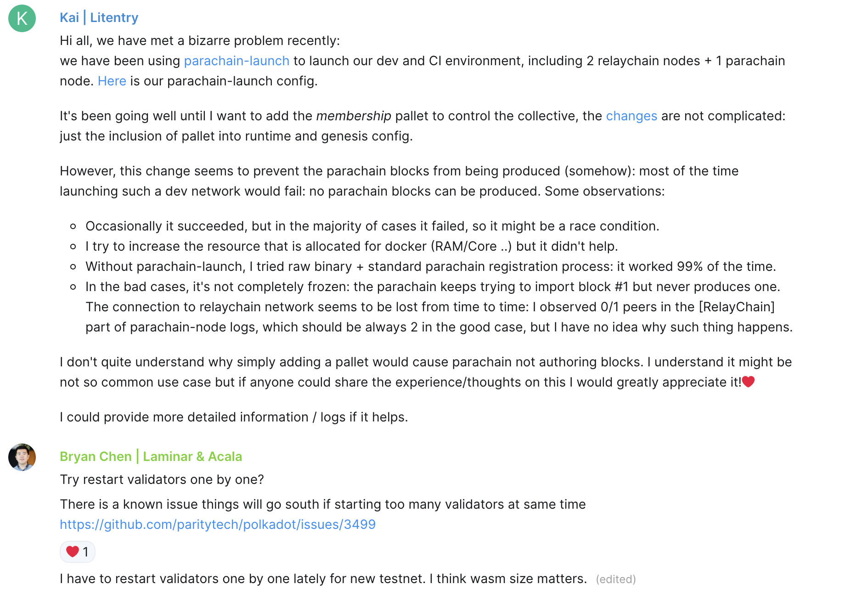Click the reaction counter showing 1
Image resolution: width=868 pixels, height=595 pixels.
click(x=85, y=552)
